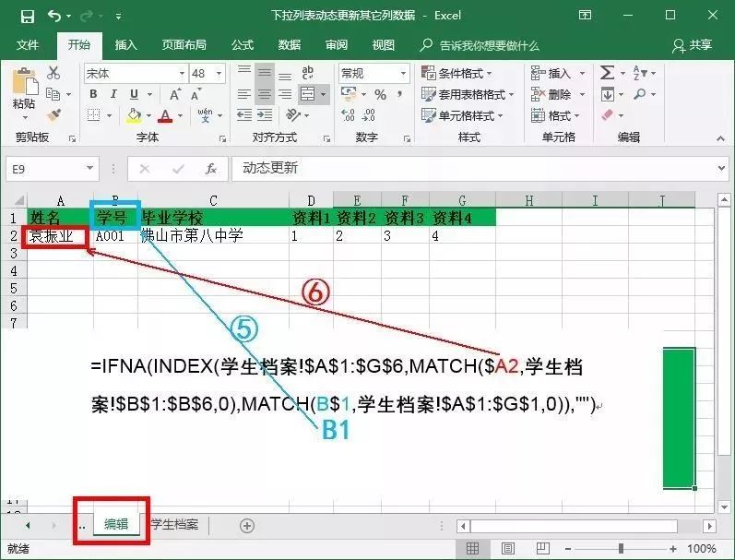Increase decimal places

point(348,115)
